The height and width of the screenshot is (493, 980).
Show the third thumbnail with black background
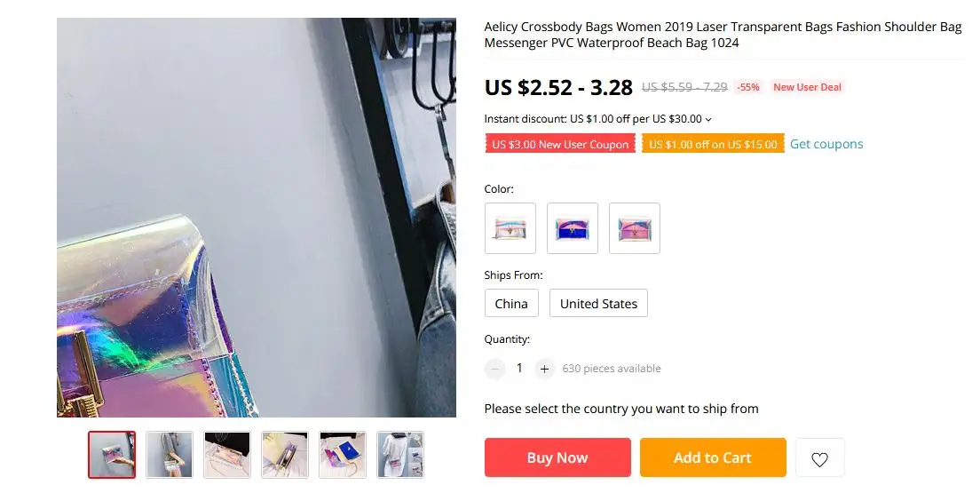pos(227,455)
